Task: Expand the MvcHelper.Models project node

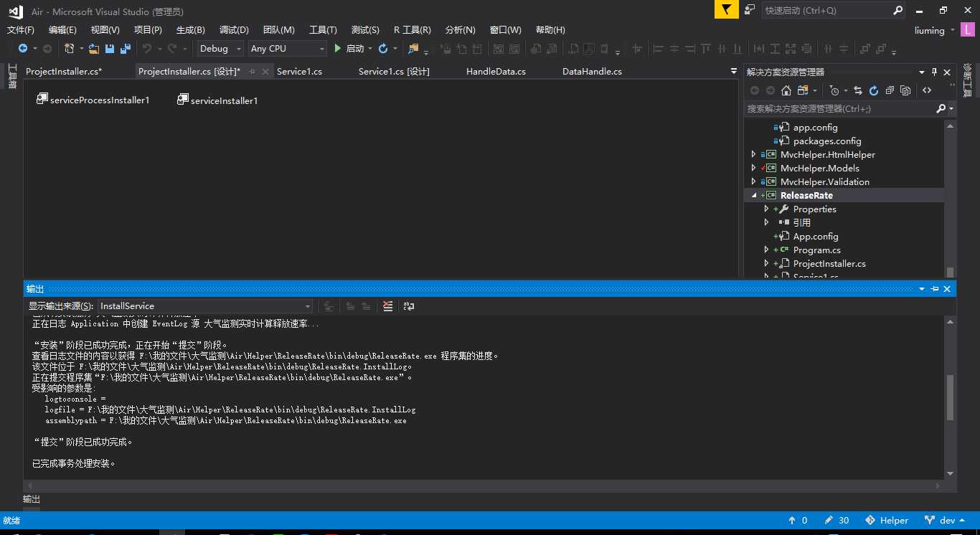Action: pos(753,168)
